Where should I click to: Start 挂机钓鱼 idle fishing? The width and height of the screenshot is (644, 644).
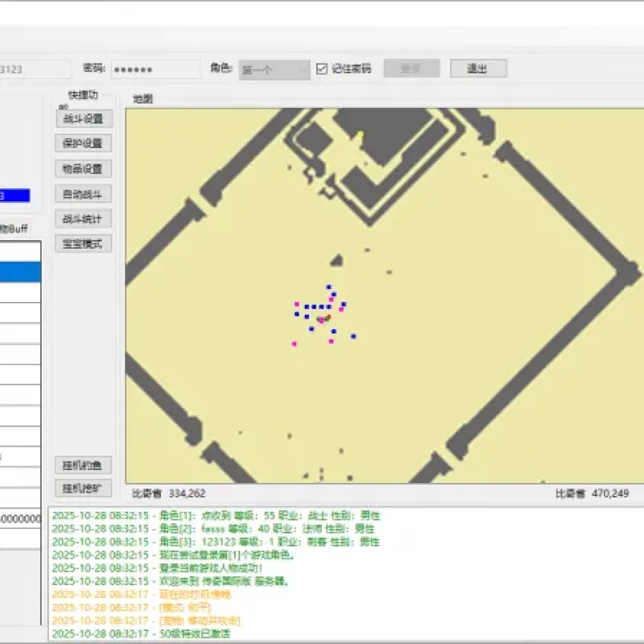(84, 465)
